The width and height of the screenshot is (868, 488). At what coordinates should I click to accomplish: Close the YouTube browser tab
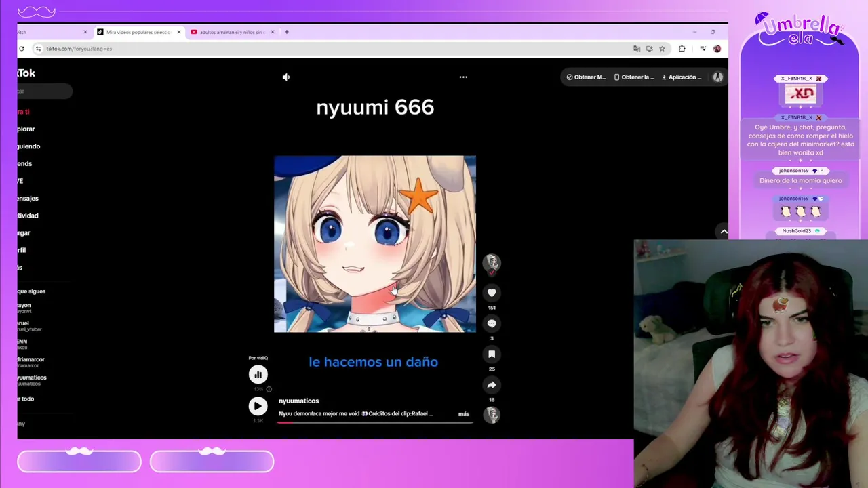pos(273,32)
